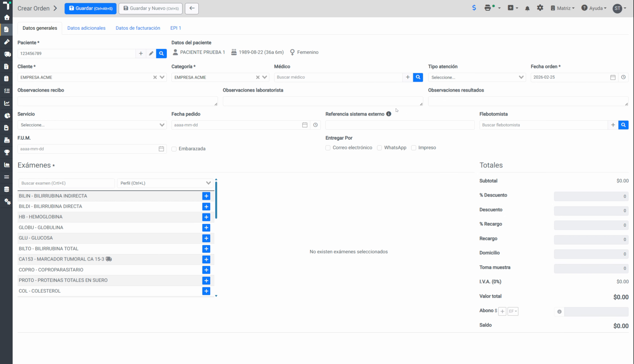Open the Datos de facturación tab

(138, 28)
